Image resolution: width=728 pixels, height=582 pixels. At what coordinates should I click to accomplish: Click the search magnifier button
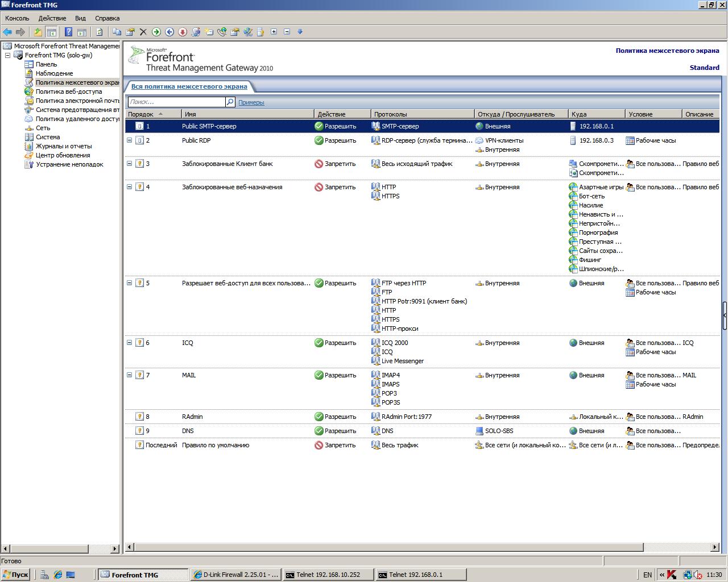click(230, 102)
